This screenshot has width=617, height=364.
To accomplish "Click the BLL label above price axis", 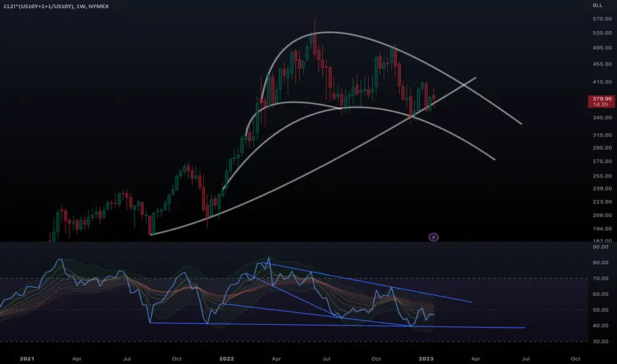I will pos(597,5).
